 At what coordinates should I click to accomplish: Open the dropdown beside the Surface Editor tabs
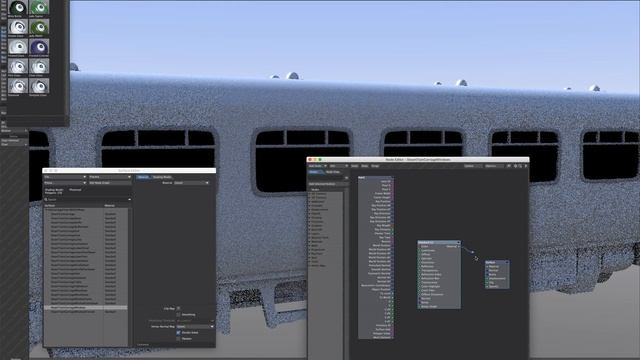point(191,183)
